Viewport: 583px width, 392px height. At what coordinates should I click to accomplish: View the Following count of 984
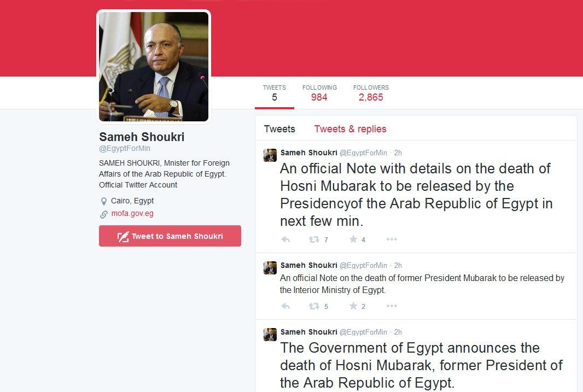click(319, 93)
